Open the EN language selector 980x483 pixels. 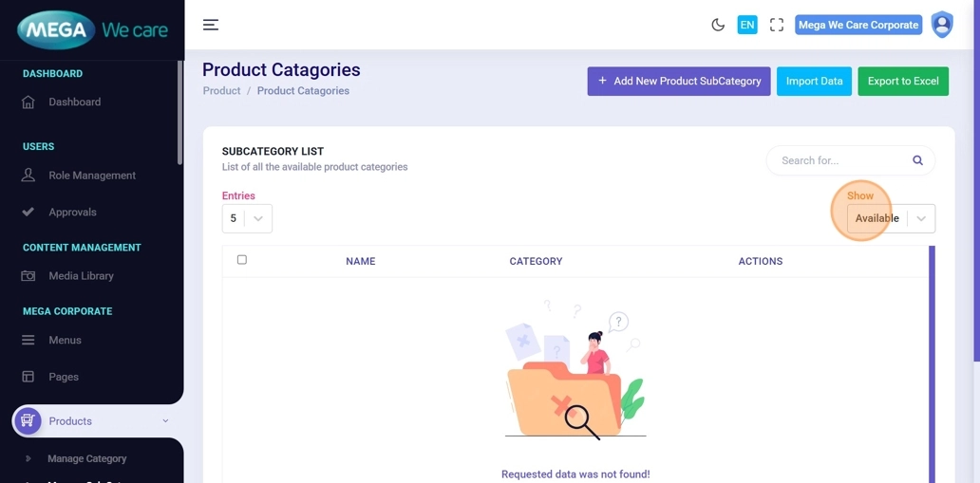[747, 25]
